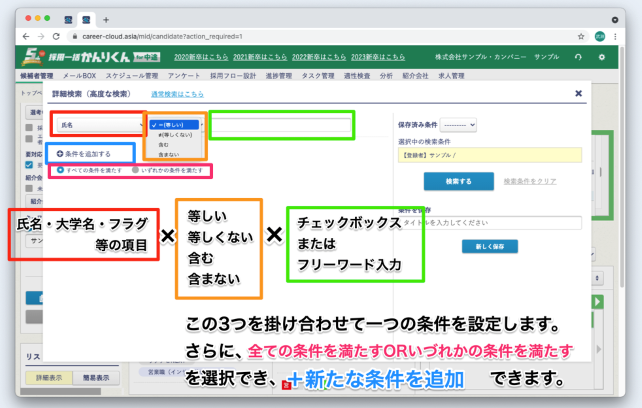Open the メールBOX menu

point(79,76)
